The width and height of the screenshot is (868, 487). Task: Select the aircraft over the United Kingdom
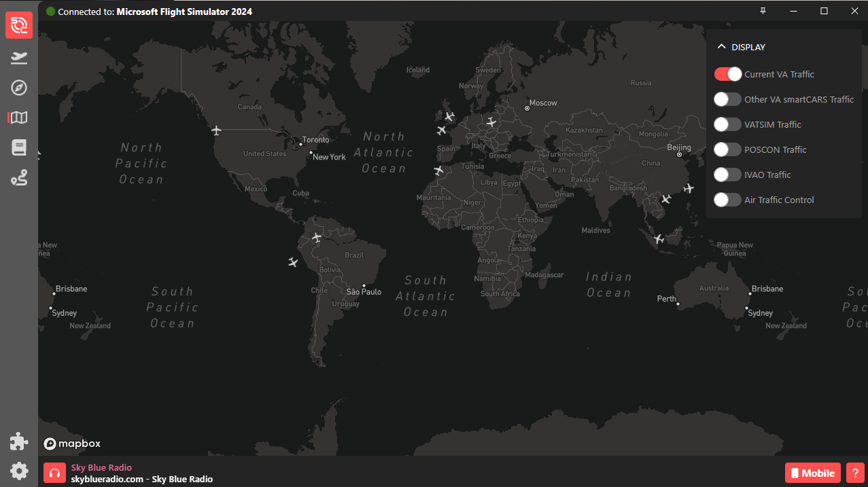click(x=449, y=117)
